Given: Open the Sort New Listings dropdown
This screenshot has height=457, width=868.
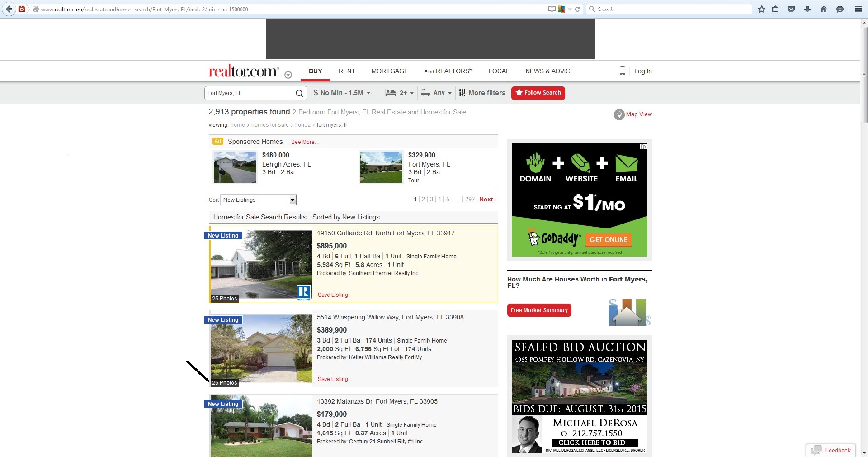Looking at the screenshot, I should 259,200.
